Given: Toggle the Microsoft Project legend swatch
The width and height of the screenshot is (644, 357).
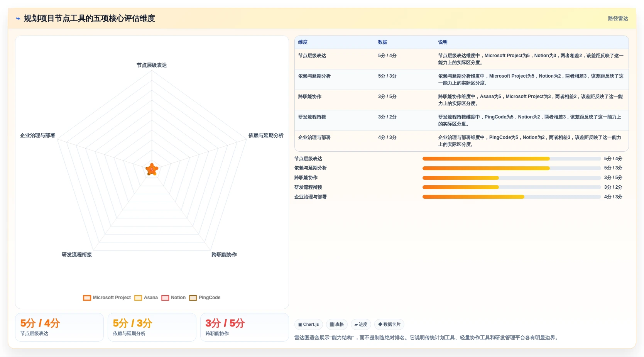Looking at the screenshot, I should (87, 298).
